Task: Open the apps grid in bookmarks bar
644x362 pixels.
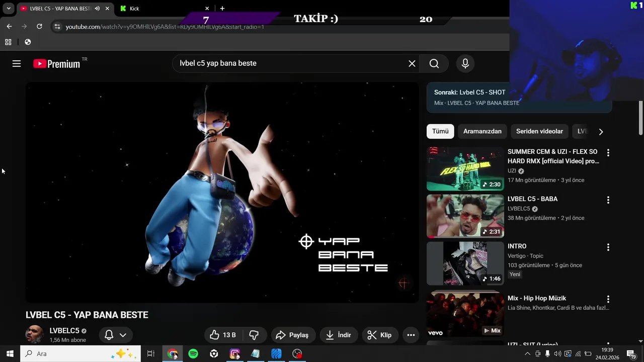Action: 8,42
